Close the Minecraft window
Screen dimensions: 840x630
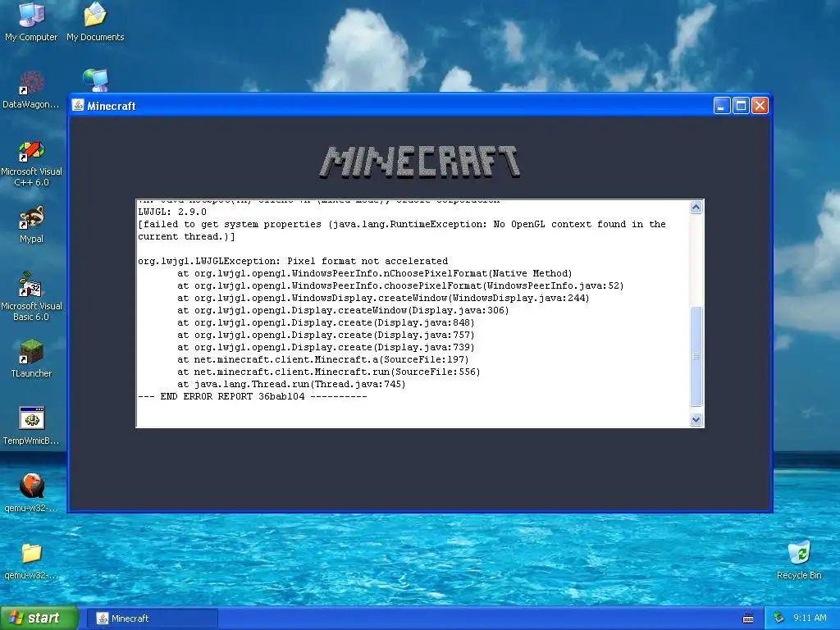(760, 106)
